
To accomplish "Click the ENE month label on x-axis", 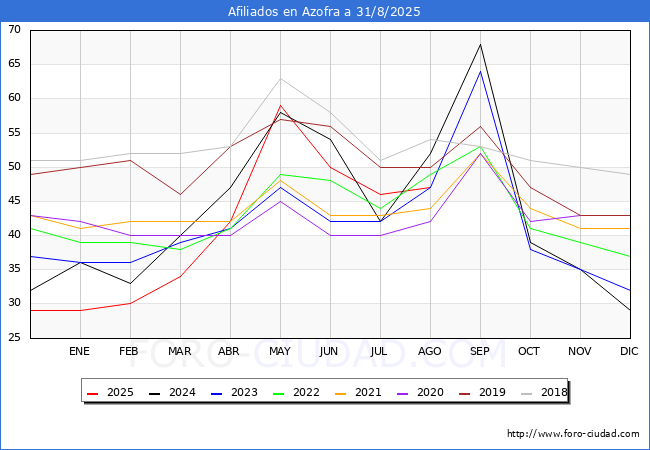I will click(x=80, y=352).
